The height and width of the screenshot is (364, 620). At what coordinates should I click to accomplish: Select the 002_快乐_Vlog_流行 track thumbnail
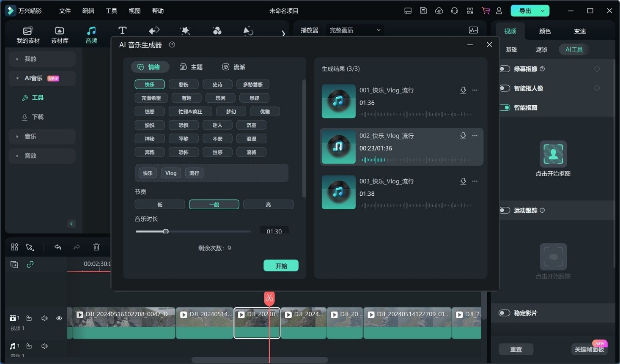click(x=338, y=147)
